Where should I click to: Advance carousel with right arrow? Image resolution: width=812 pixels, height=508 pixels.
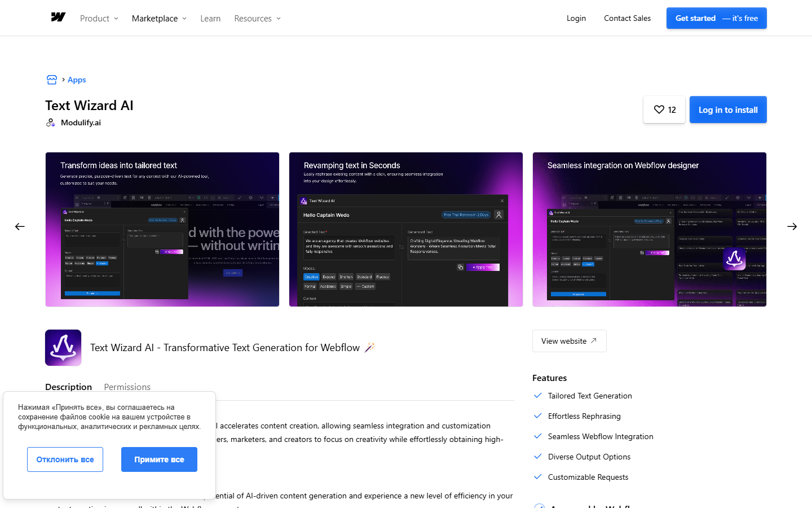pos(792,226)
